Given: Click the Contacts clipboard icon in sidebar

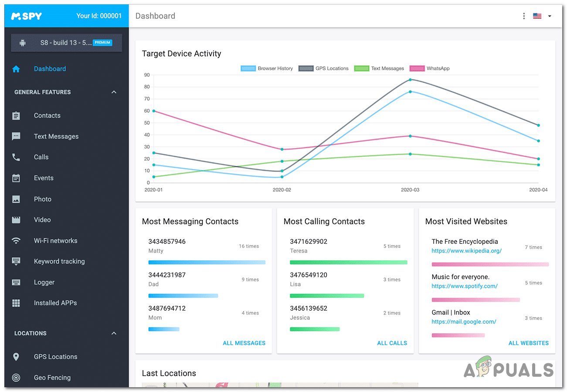Looking at the screenshot, I should tap(16, 115).
